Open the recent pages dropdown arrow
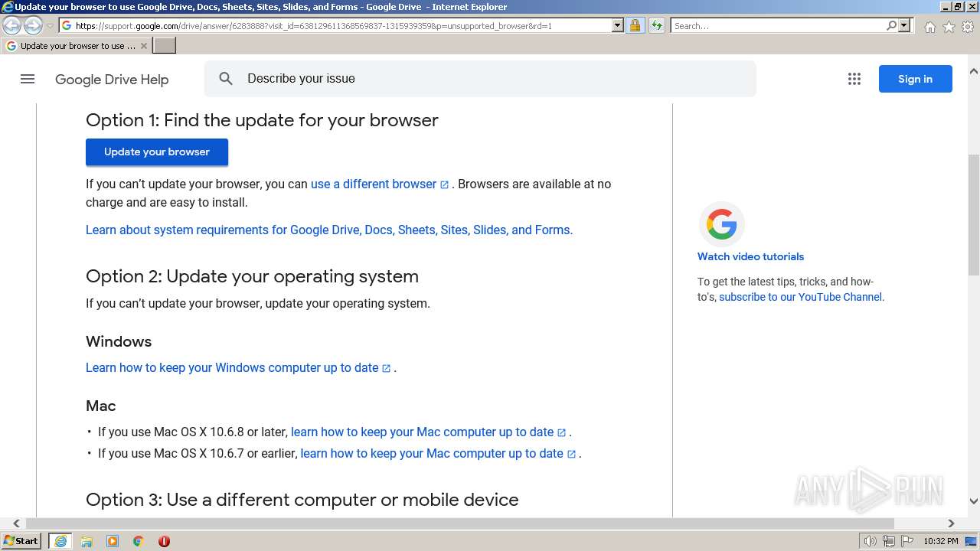Viewport: 980px width, 551px height. pyautogui.click(x=50, y=26)
